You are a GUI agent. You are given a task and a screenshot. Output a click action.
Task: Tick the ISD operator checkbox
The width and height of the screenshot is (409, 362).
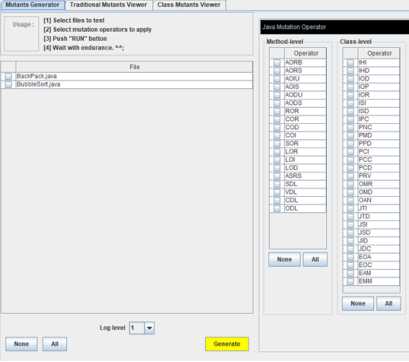[x=350, y=111]
